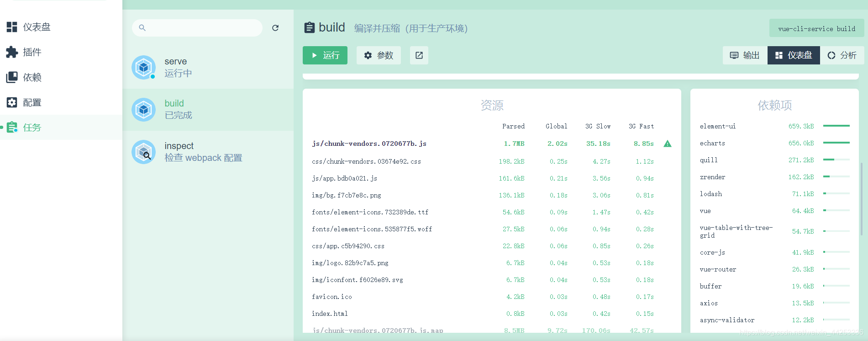
Task: Click the build title clipboard icon
Action: pos(310,28)
